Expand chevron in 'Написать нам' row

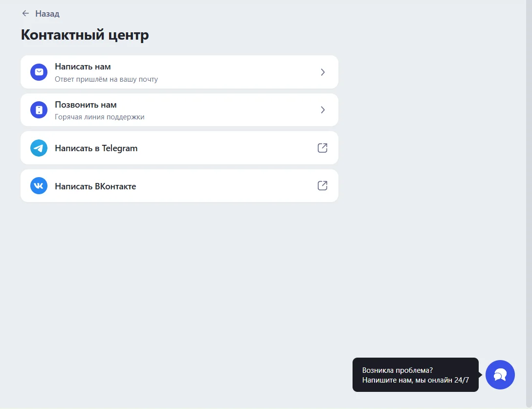(x=323, y=72)
